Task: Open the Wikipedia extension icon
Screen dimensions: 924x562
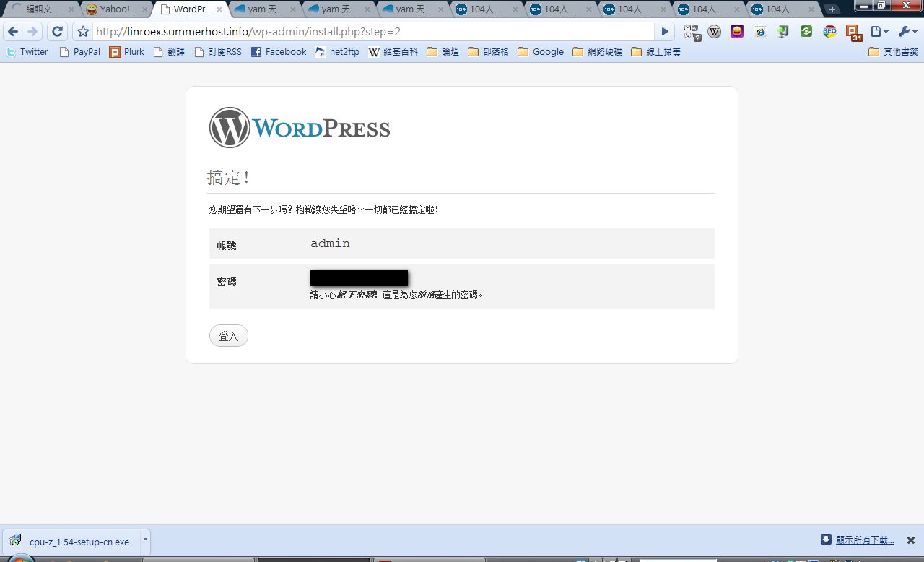Action: [x=715, y=32]
